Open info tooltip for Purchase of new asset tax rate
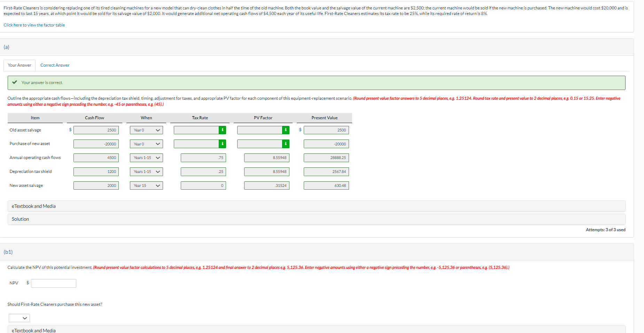This screenshot has height=333, width=644. coord(222,144)
